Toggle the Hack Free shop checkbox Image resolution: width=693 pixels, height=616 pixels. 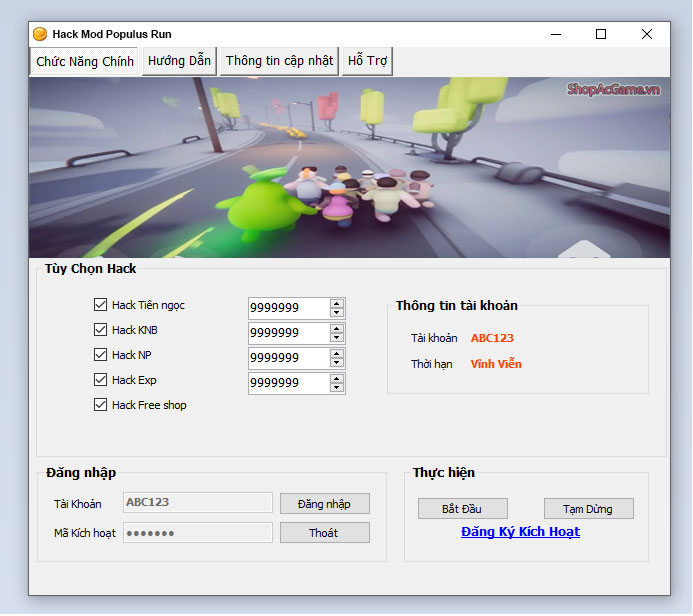click(x=100, y=405)
